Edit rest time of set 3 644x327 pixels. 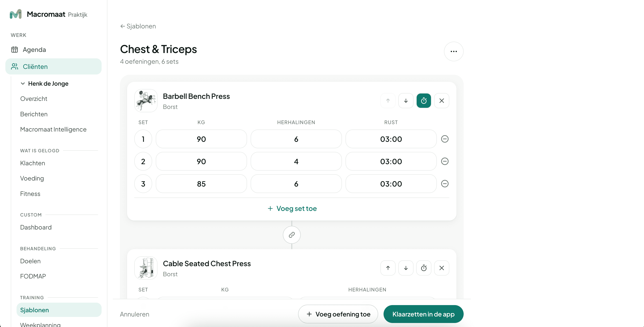click(391, 184)
